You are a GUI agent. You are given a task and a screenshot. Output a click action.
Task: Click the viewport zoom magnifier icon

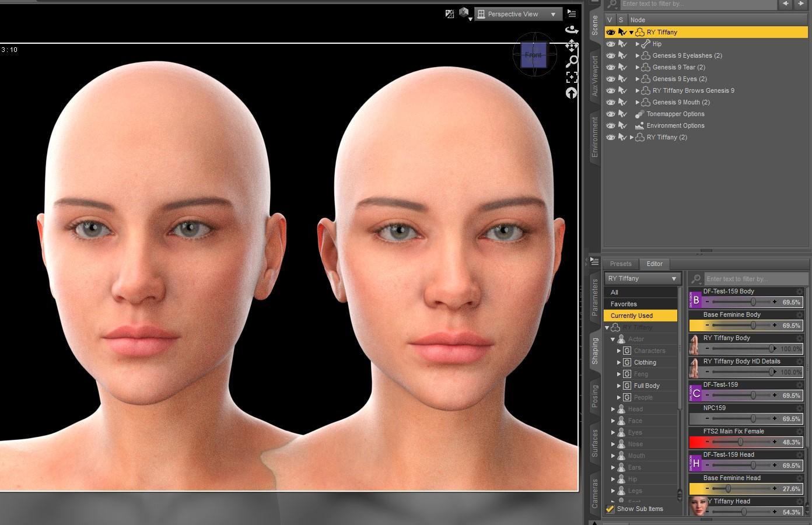pyautogui.click(x=572, y=61)
